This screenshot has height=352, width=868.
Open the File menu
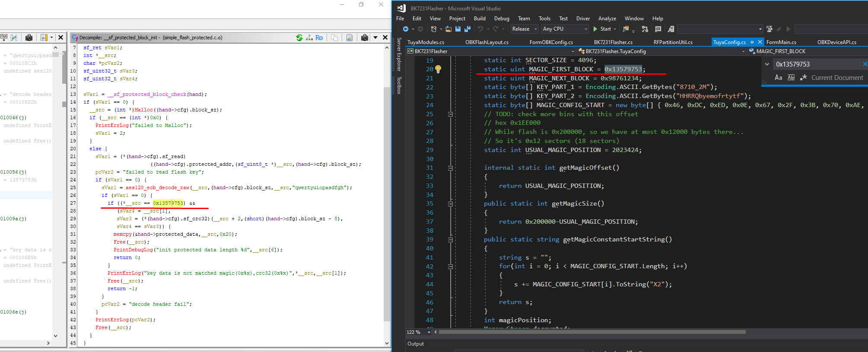[400, 19]
